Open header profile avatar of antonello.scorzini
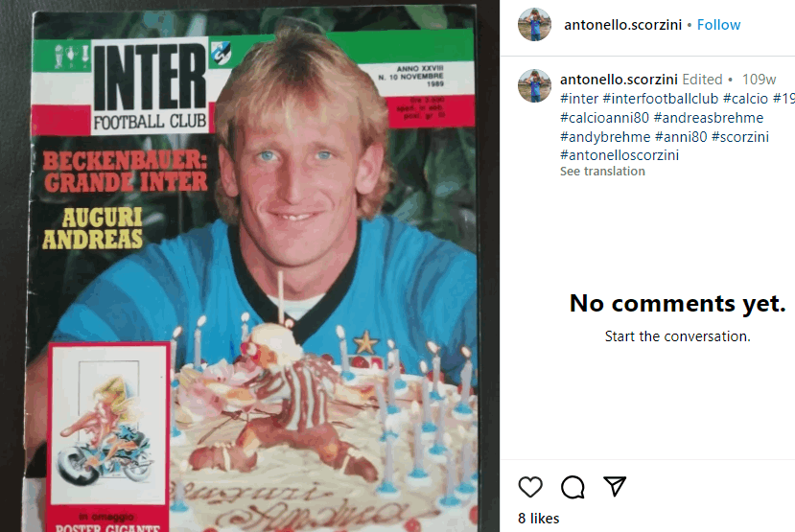The image size is (795, 532). point(534,24)
